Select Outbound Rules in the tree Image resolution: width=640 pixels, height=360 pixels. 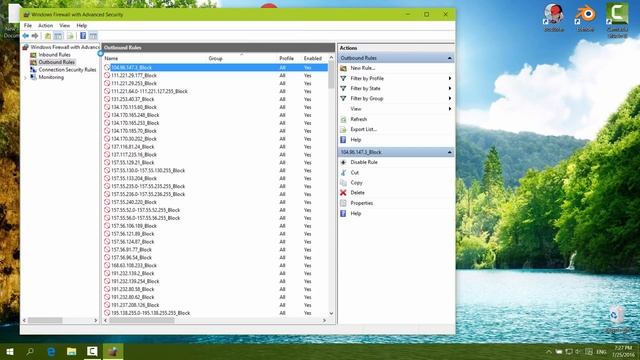57,62
